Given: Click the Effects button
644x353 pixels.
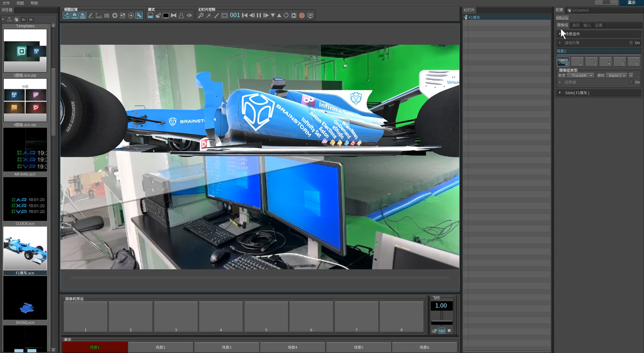Looking at the screenshot, I should click(562, 18).
